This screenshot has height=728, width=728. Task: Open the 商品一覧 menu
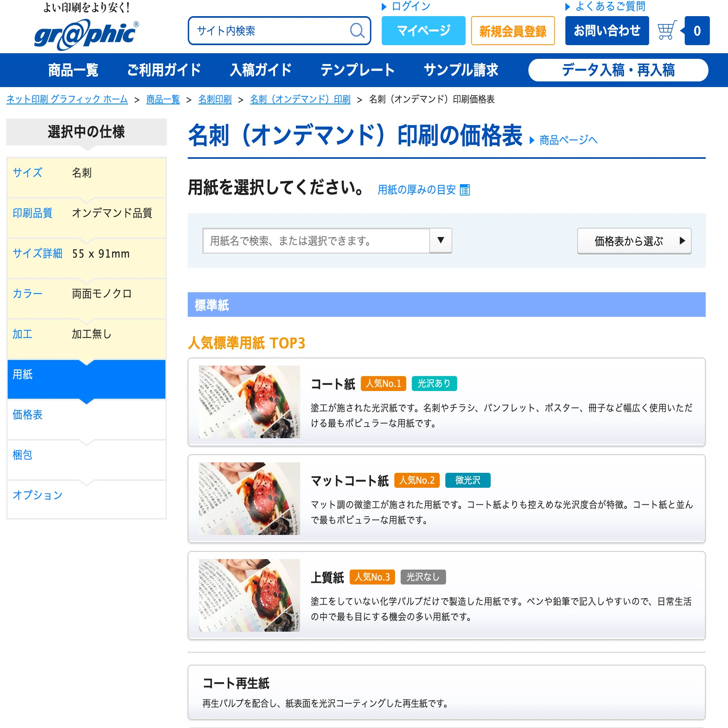coord(73,70)
